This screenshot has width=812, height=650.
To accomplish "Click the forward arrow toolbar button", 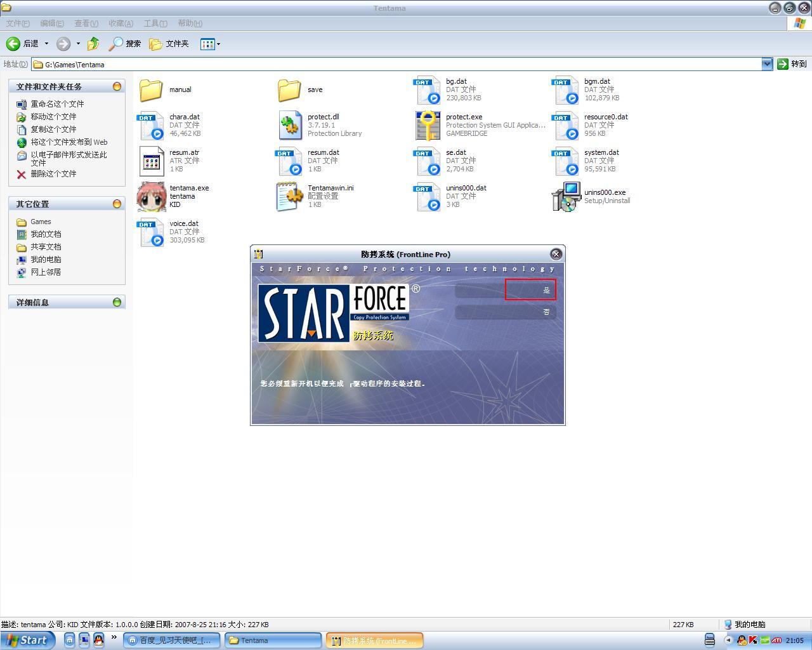I will pyautogui.click(x=63, y=44).
